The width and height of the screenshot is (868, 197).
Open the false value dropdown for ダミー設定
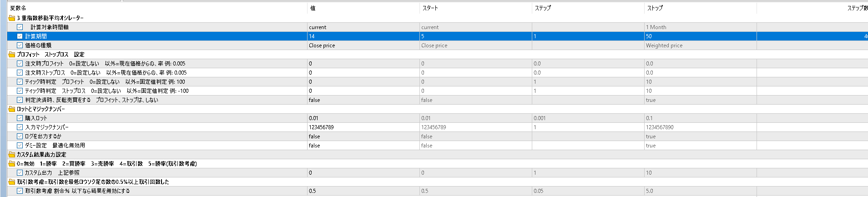[363, 146]
